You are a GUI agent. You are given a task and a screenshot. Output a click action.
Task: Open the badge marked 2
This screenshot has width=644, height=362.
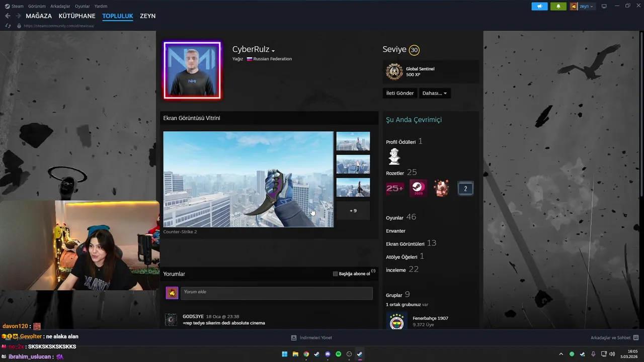[x=465, y=189]
